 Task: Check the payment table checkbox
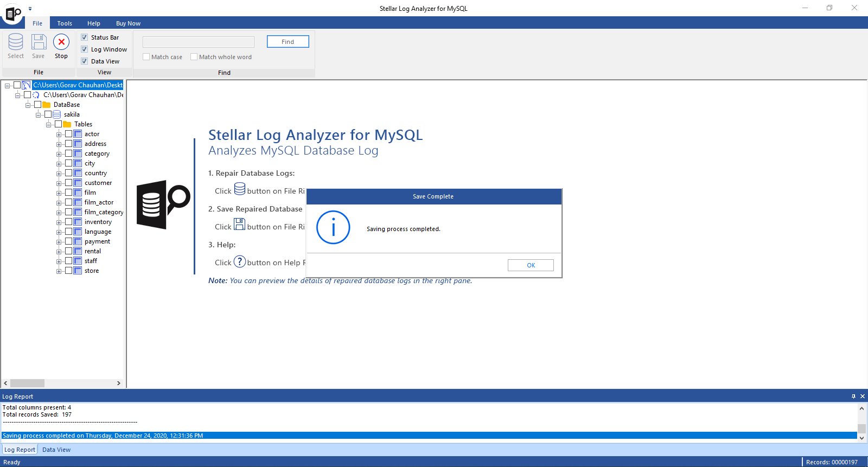[x=69, y=241]
